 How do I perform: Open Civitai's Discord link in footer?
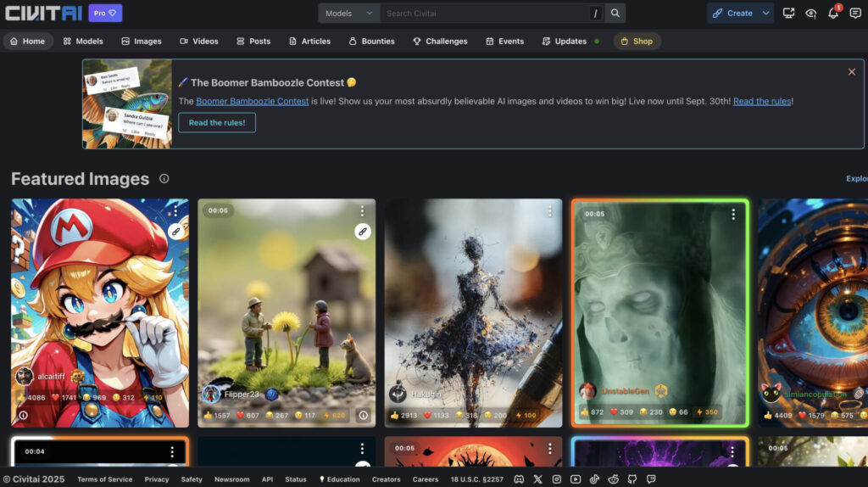tap(519, 479)
